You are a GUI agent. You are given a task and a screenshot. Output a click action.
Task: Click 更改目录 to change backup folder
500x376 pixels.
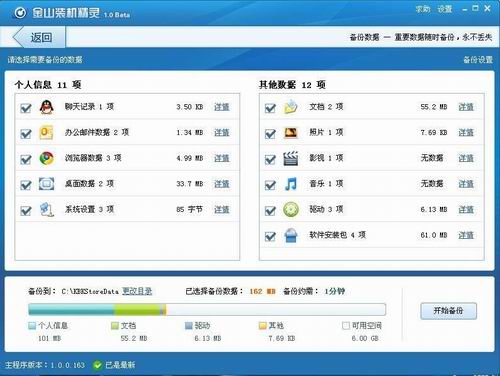click(137, 291)
